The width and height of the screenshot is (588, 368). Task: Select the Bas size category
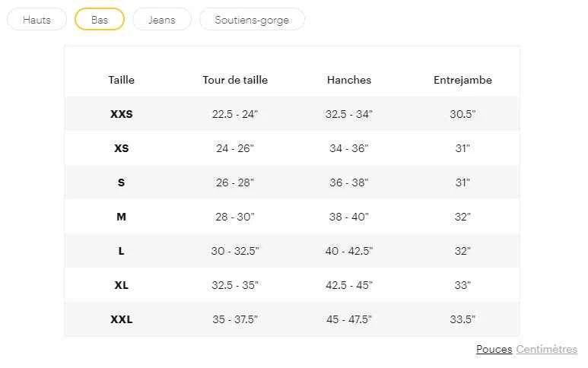(100, 20)
